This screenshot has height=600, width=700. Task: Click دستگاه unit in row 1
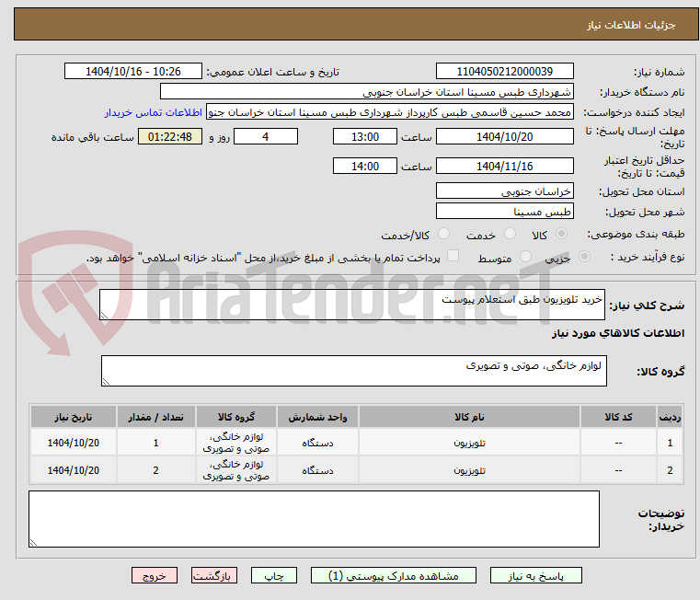[317, 443]
